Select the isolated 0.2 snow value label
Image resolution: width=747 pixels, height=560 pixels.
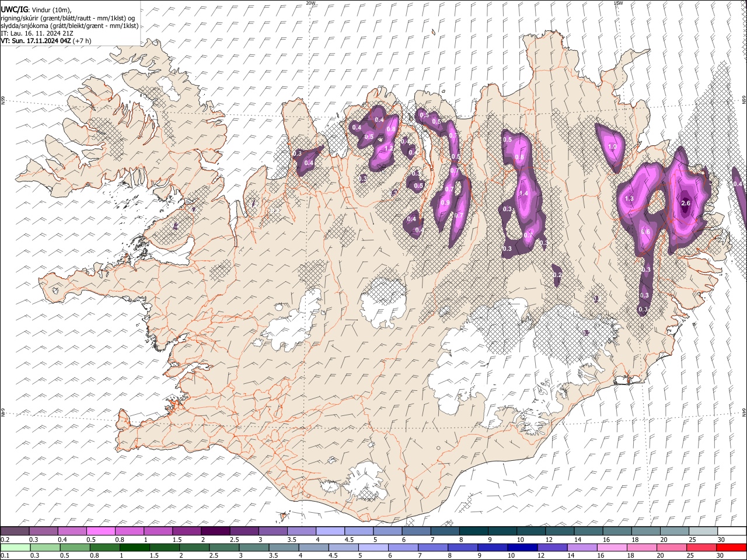557,275
